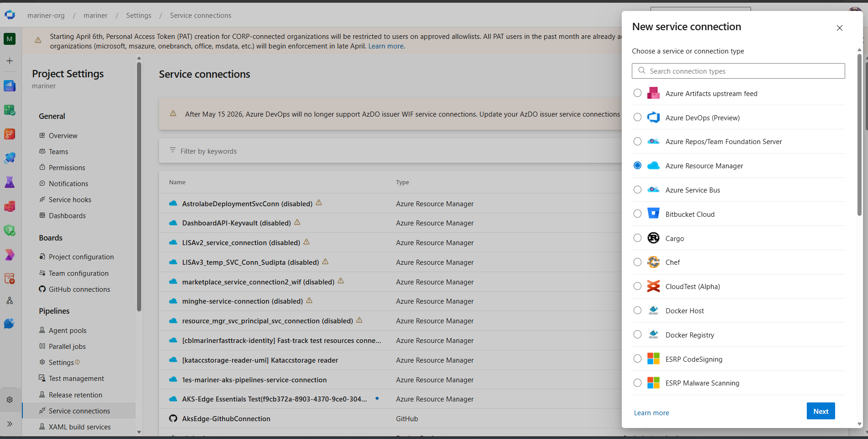Click the Cargo logo icon

[x=654, y=238]
